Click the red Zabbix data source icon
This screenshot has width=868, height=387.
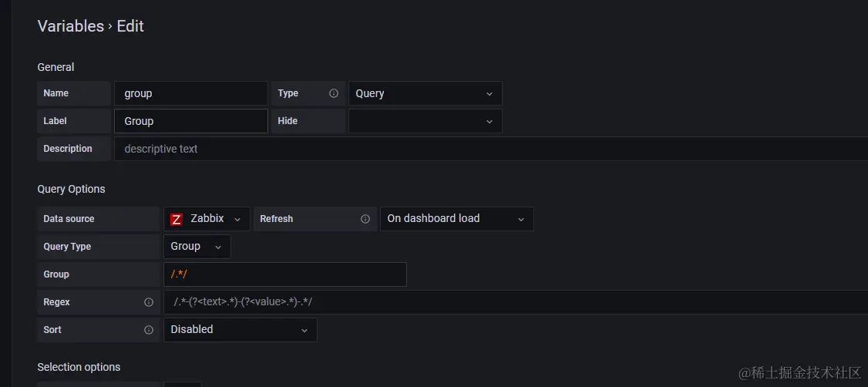(177, 219)
